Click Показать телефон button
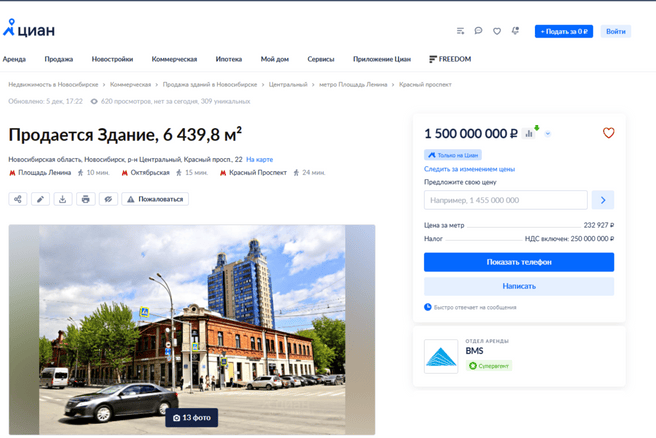 click(519, 262)
